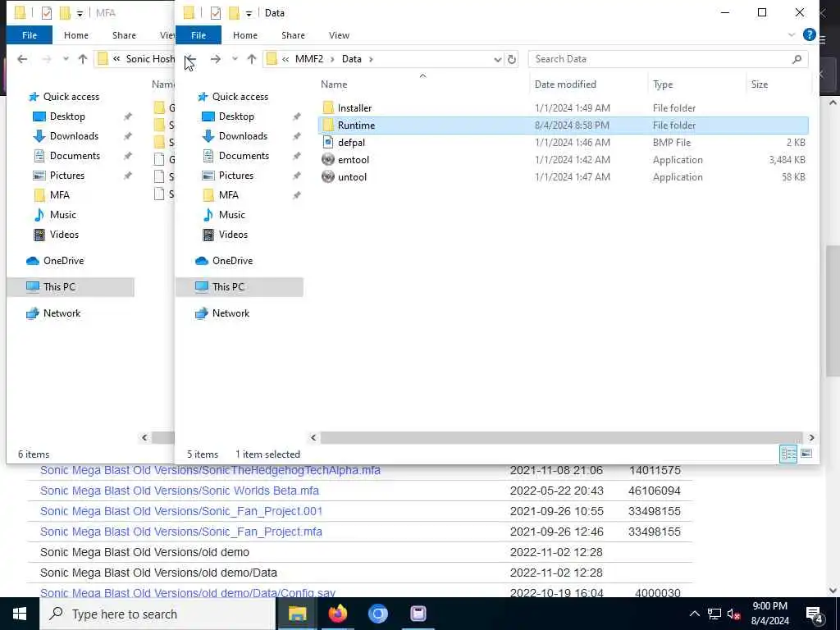Expand hidden path chevrons before MMF2

click(285, 59)
